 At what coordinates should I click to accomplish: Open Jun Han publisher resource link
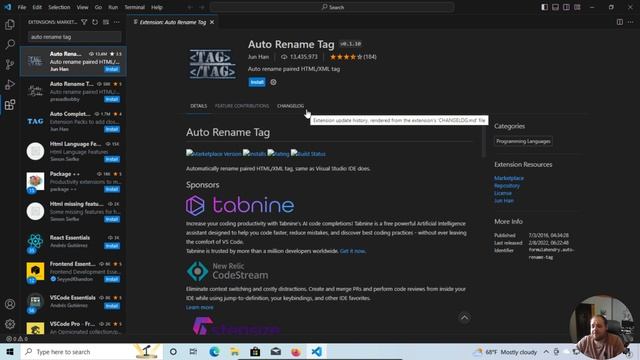pyautogui.click(x=504, y=200)
